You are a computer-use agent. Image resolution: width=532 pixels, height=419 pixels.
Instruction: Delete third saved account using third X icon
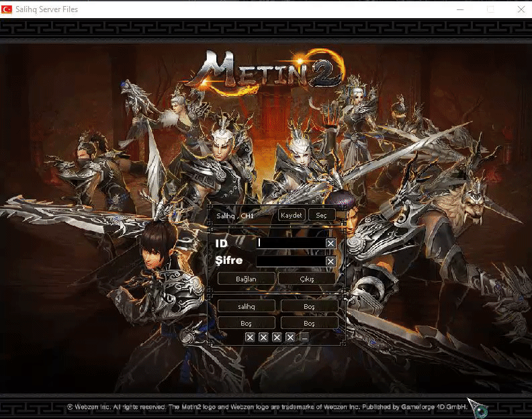[277, 337]
